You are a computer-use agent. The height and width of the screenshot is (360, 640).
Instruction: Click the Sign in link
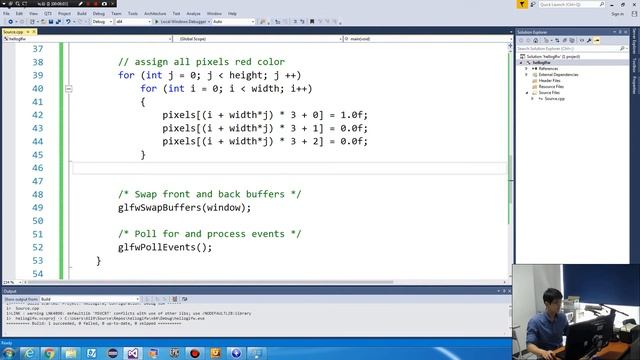[617, 14]
